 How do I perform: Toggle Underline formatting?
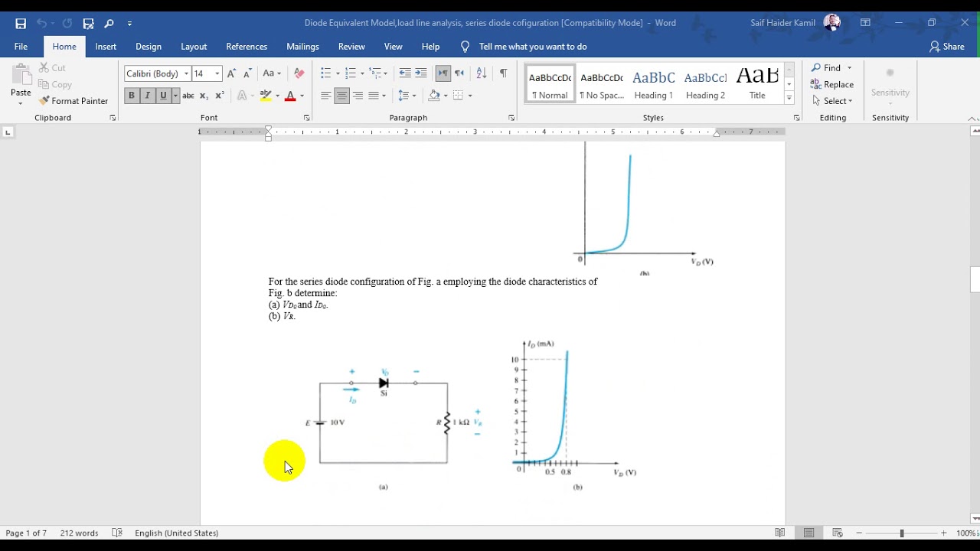pos(163,96)
